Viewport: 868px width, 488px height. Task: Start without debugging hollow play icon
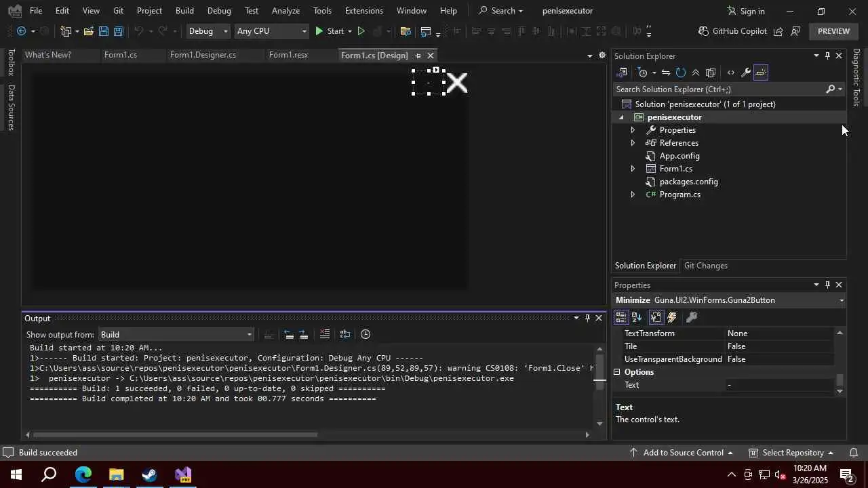[x=361, y=31]
